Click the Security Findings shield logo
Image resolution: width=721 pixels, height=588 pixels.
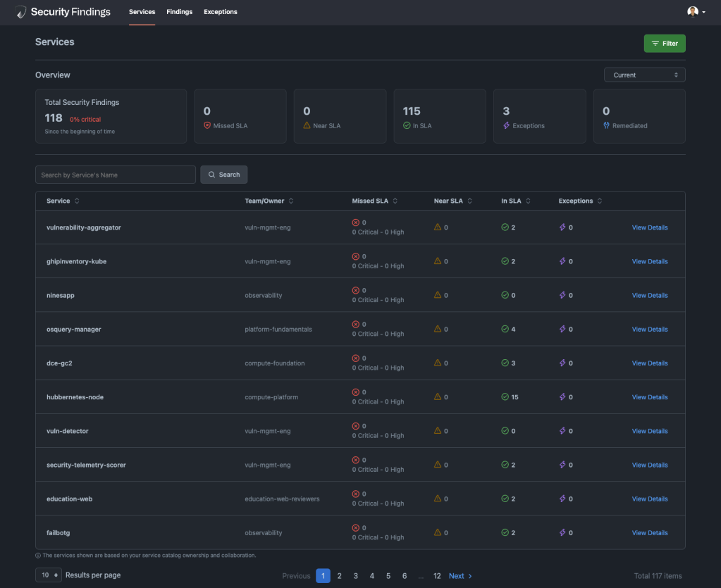point(20,12)
